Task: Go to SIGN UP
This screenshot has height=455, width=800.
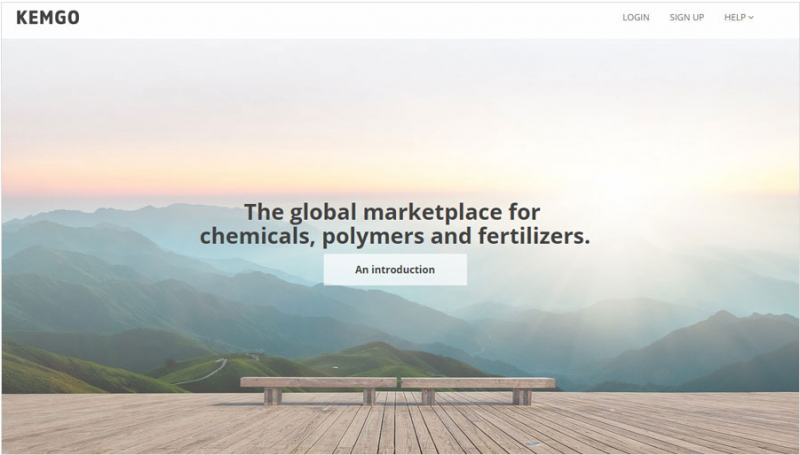Action: point(687,17)
